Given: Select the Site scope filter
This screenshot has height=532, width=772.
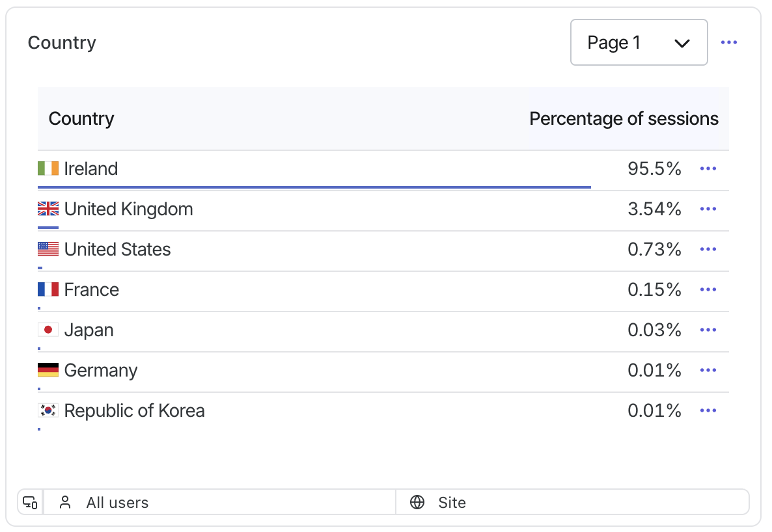Looking at the screenshot, I should click(x=573, y=503).
